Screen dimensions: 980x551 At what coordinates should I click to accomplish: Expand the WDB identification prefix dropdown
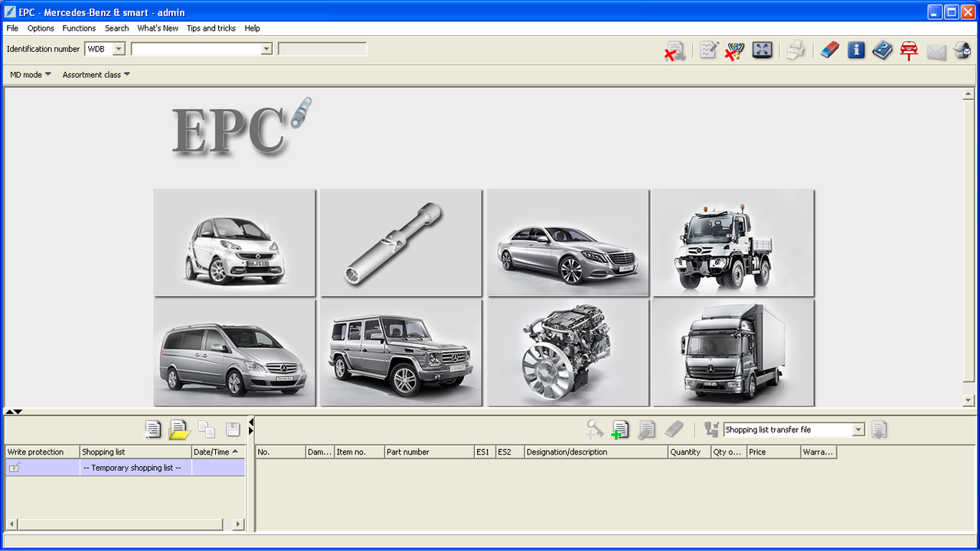(x=119, y=49)
